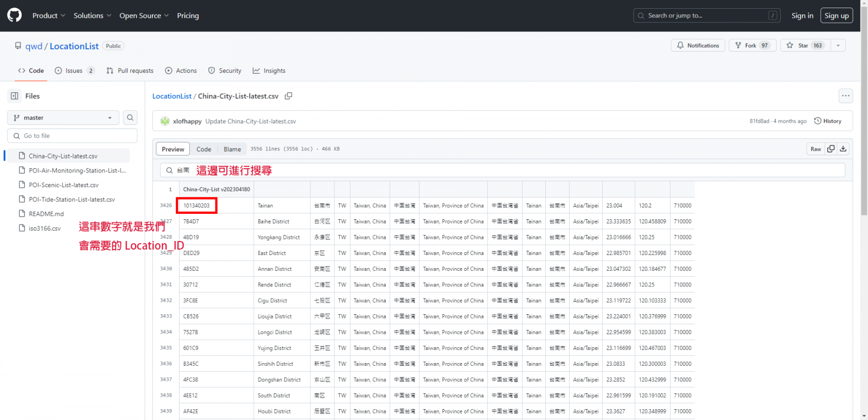
Task: Click the Cigu District cell
Action: (282, 300)
